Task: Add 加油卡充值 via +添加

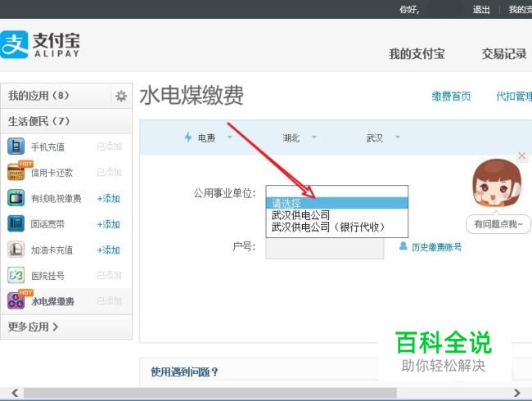Action: [x=109, y=250]
